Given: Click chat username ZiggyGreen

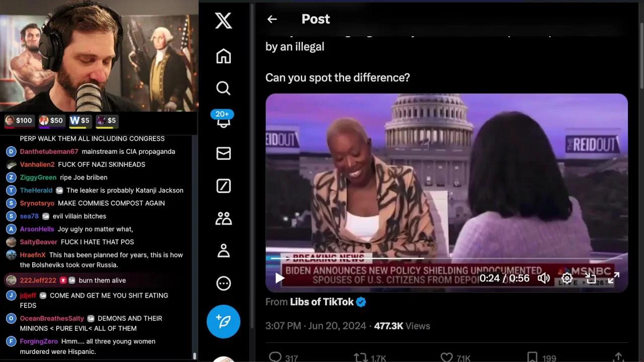Looking at the screenshot, I should point(38,177).
